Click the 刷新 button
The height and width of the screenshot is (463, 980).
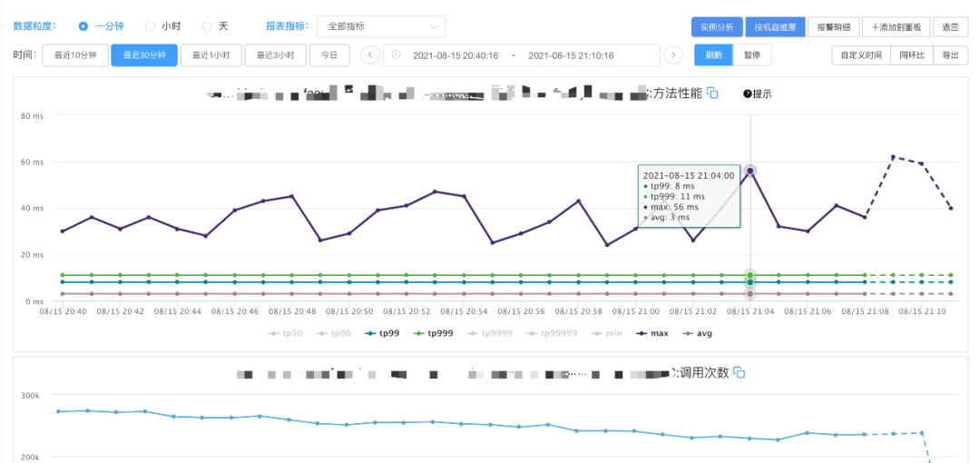pos(713,55)
